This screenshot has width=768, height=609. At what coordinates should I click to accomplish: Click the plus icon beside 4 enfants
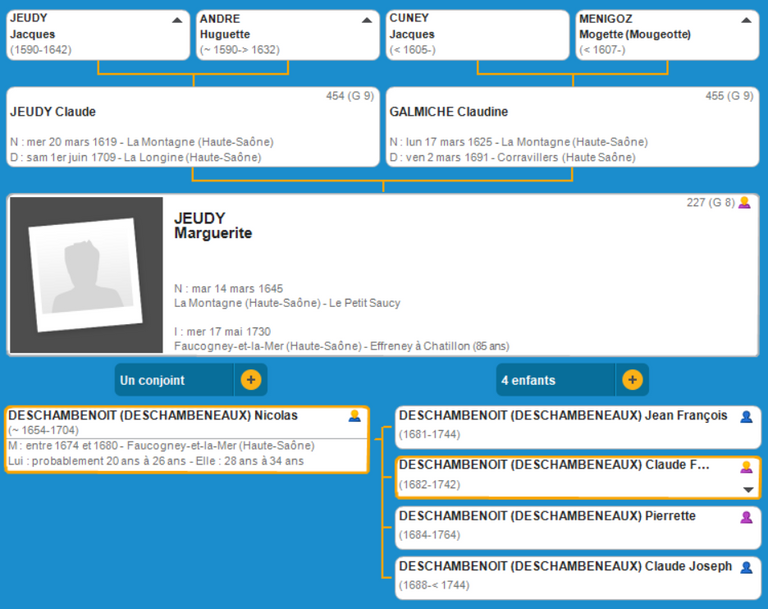pyautogui.click(x=631, y=380)
